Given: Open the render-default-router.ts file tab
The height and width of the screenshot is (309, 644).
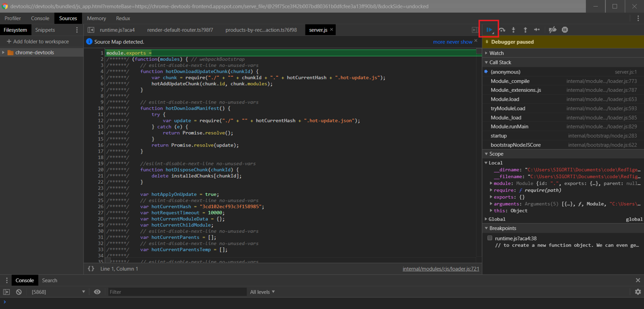Looking at the screenshot, I should click(180, 30).
